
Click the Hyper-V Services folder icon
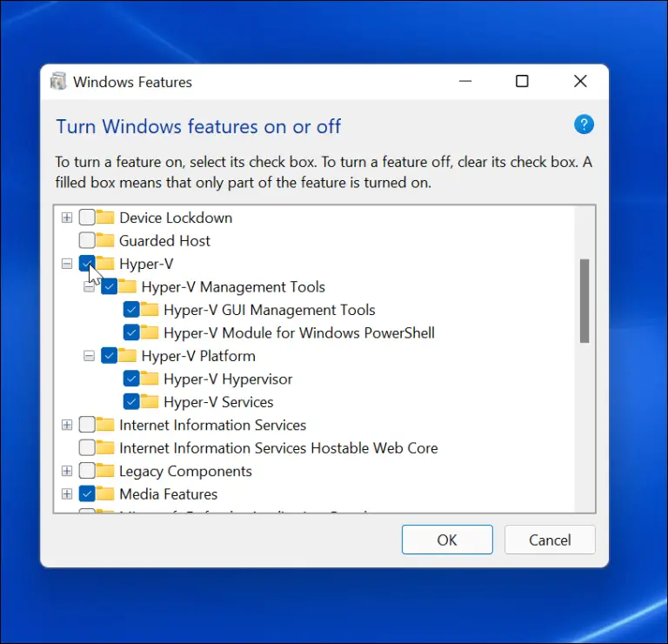[x=150, y=401]
